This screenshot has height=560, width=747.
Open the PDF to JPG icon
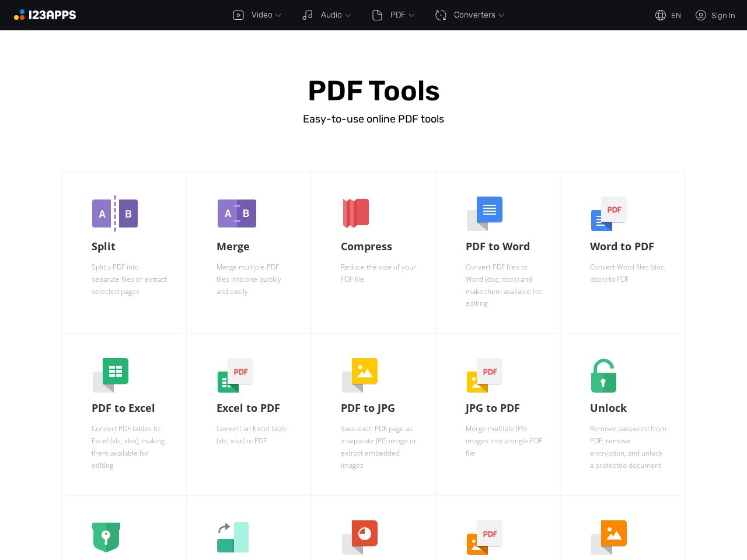pyautogui.click(x=359, y=375)
